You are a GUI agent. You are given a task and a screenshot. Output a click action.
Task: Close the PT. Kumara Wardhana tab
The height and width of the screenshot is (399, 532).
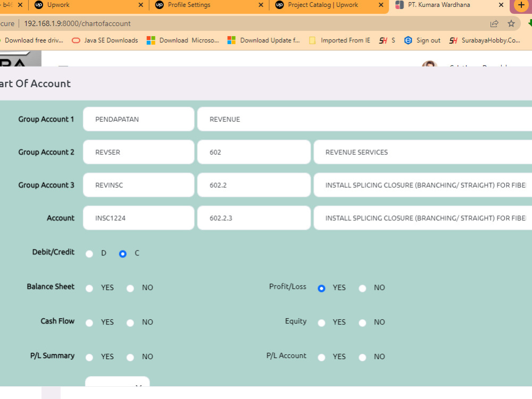tap(501, 5)
